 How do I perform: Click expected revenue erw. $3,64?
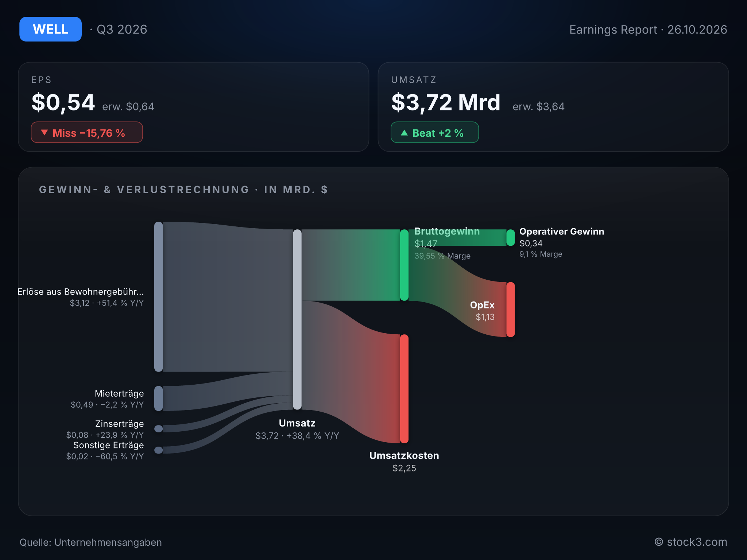pyautogui.click(x=539, y=106)
